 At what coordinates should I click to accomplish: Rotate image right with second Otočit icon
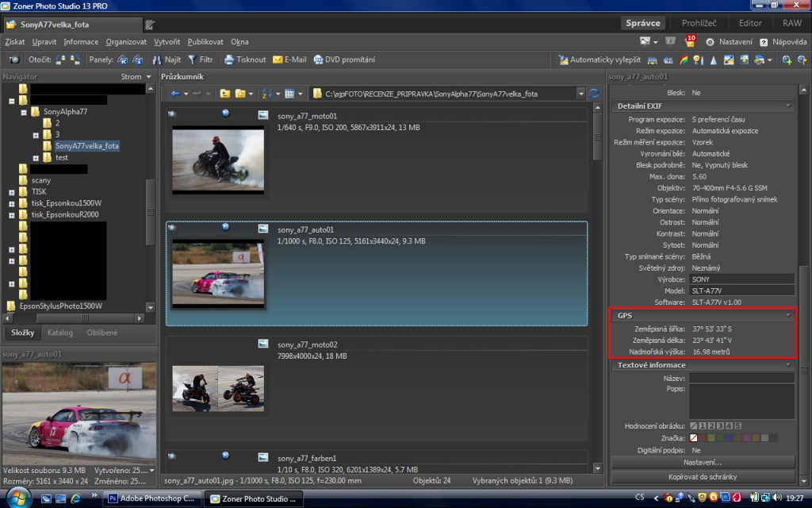(75, 60)
